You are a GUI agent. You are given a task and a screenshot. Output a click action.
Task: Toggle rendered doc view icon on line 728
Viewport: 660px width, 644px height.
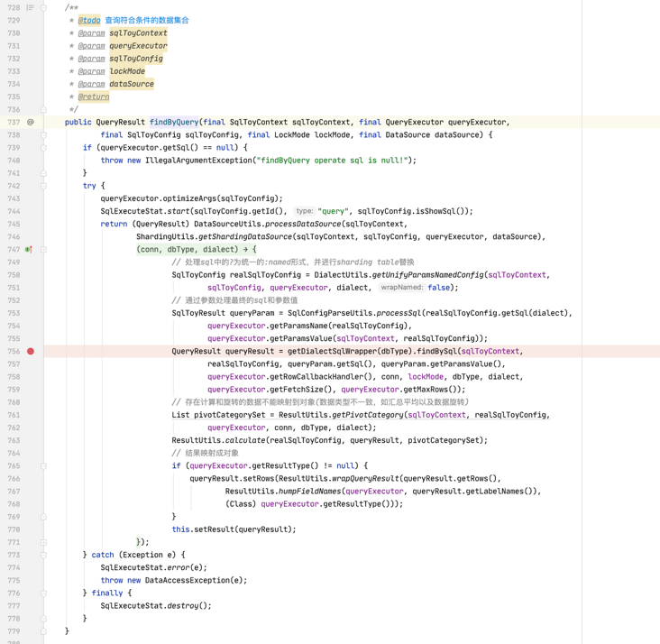tap(31, 7)
